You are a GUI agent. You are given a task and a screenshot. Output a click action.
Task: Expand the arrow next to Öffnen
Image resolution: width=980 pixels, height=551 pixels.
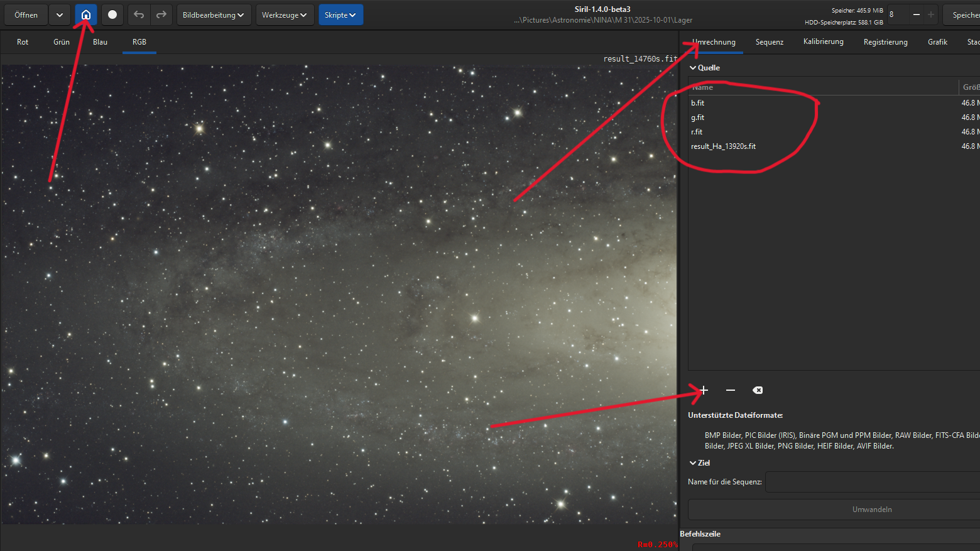coord(60,14)
